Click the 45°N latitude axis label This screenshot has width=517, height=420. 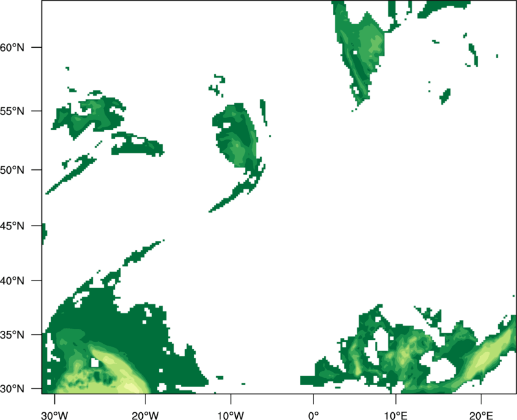pos(12,226)
